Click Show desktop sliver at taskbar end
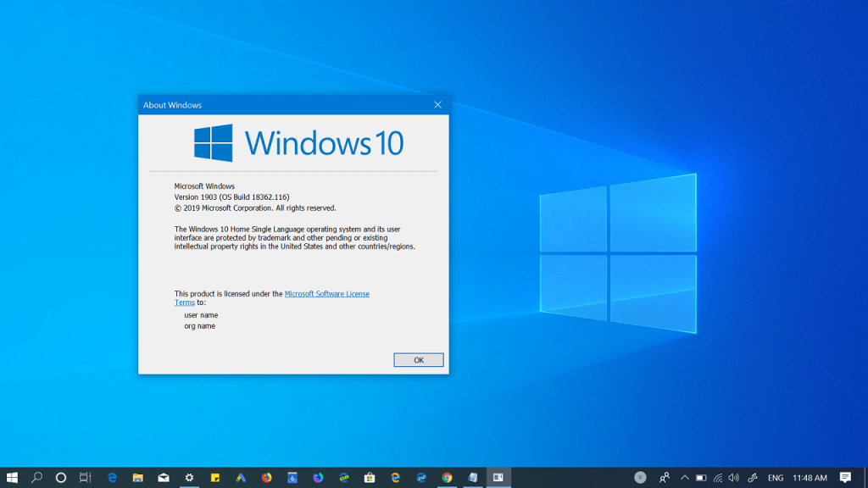The height and width of the screenshot is (488, 868). tap(865, 478)
